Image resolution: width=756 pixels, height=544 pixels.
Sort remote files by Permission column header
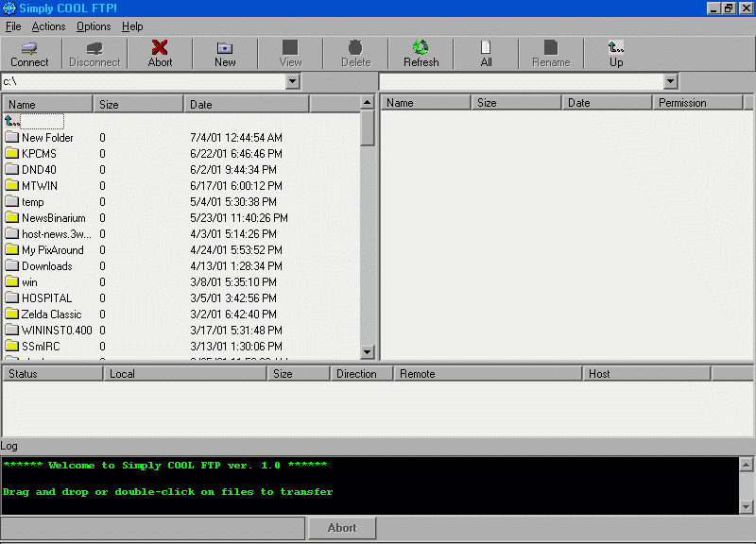click(x=697, y=103)
